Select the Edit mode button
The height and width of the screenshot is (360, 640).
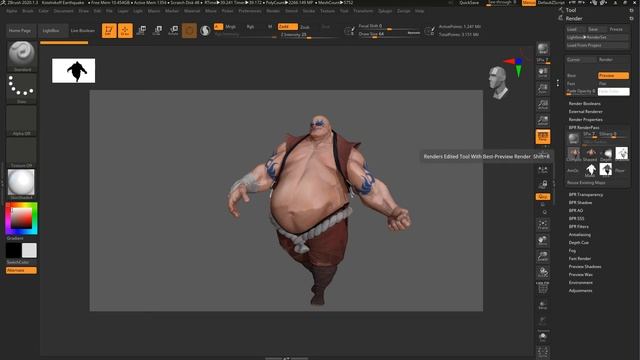pos(109,30)
